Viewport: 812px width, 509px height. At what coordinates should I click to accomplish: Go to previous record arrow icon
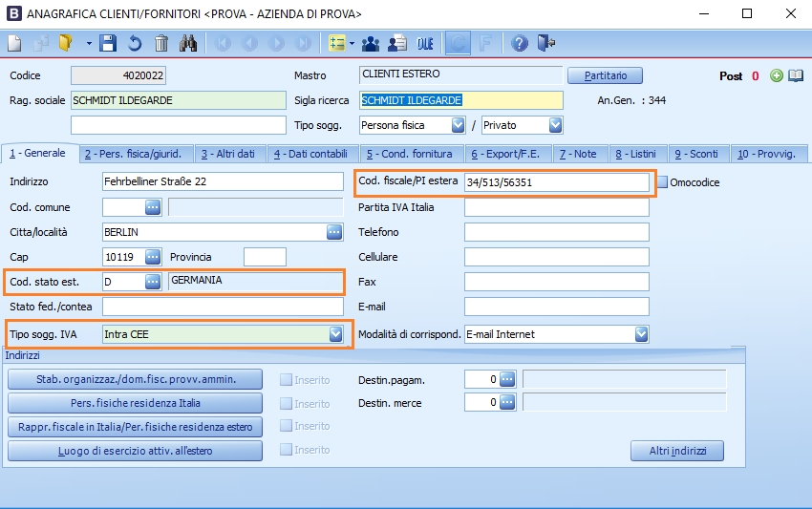249,44
